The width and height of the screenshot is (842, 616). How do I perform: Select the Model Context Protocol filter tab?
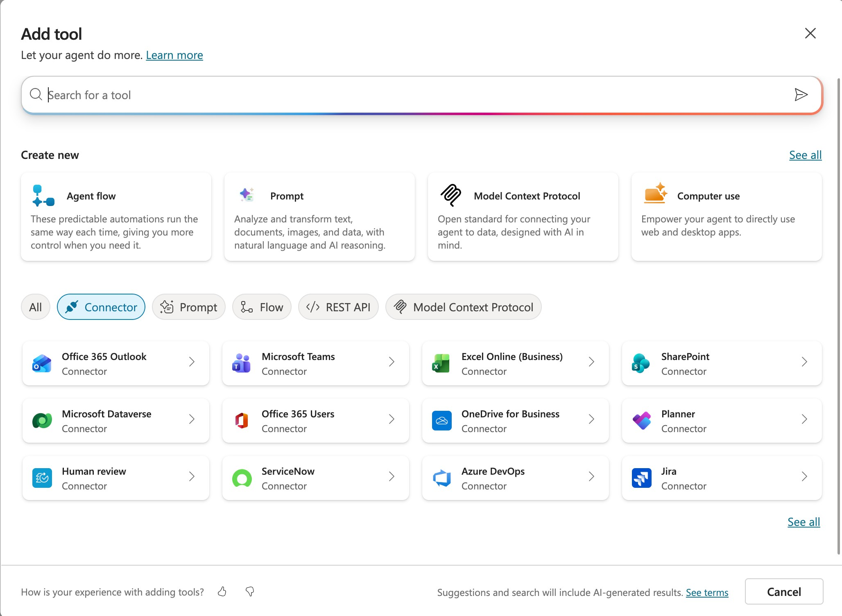[464, 307]
